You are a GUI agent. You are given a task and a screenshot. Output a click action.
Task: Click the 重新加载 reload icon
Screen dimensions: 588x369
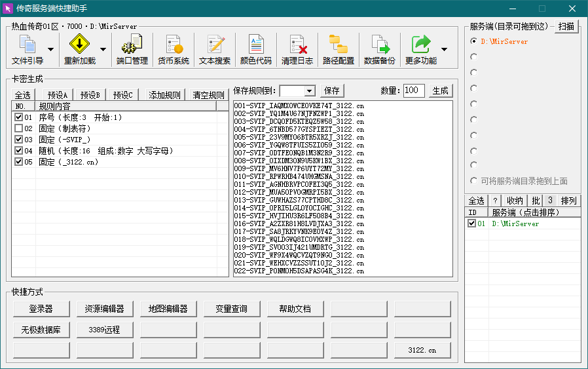click(x=79, y=50)
